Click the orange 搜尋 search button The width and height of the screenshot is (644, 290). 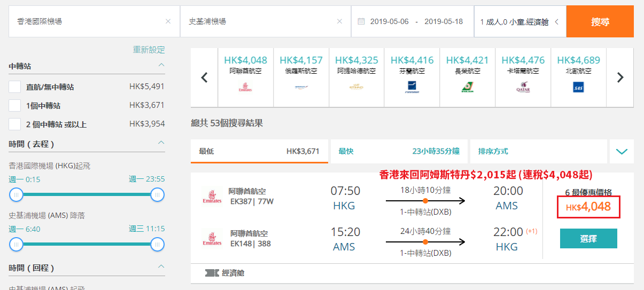[600, 22]
